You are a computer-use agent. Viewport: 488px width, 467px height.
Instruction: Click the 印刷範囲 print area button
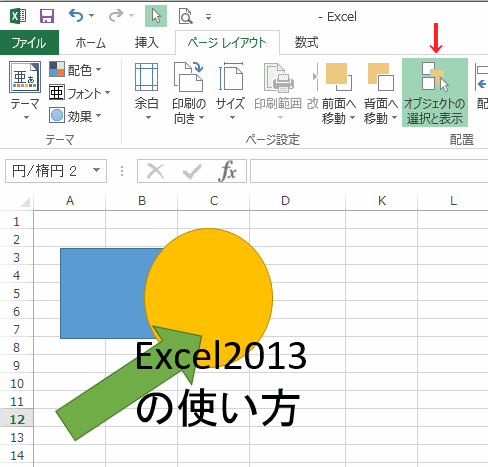(278, 92)
